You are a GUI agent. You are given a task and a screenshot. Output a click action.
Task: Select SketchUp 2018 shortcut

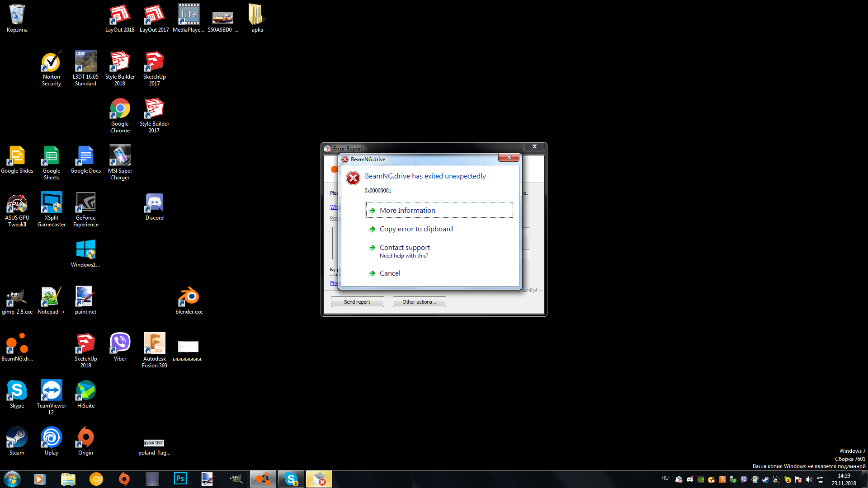click(85, 351)
